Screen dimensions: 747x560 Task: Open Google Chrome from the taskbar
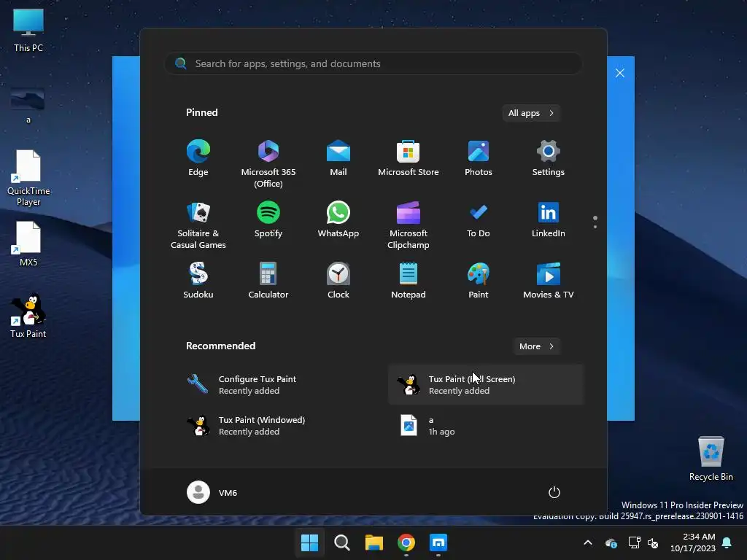click(406, 542)
